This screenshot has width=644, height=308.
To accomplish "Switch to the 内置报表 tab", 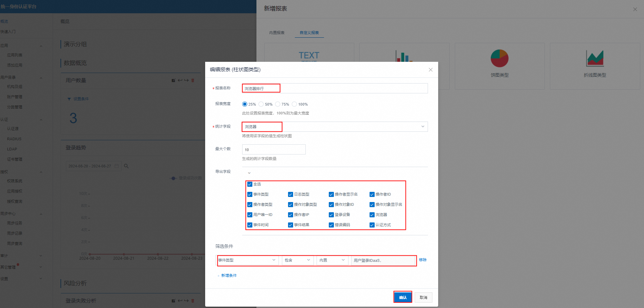I will click(277, 33).
